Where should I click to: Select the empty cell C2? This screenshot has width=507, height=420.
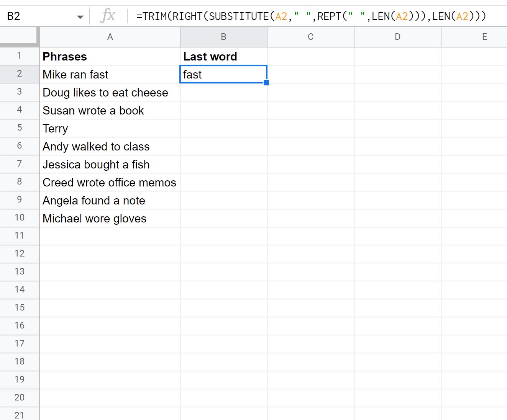[310, 74]
